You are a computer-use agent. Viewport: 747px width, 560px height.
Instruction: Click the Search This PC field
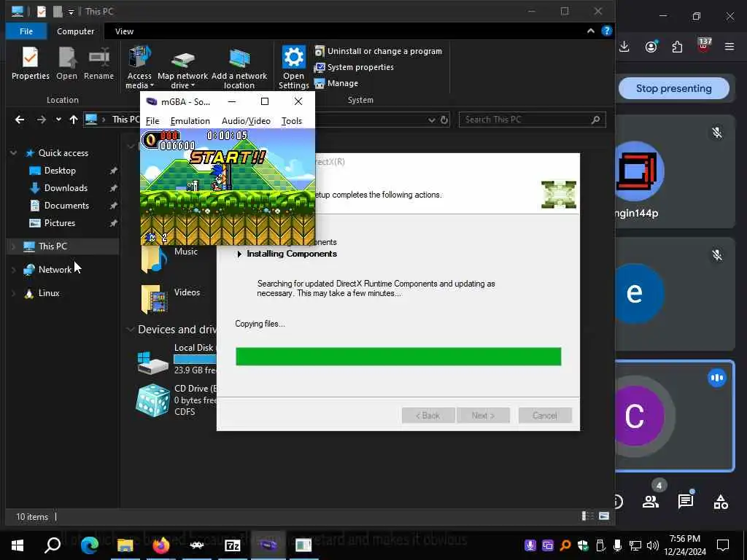click(x=532, y=120)
